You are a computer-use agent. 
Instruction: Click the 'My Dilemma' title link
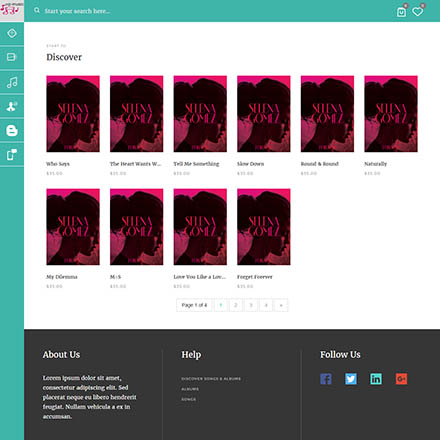pos(62,277)
